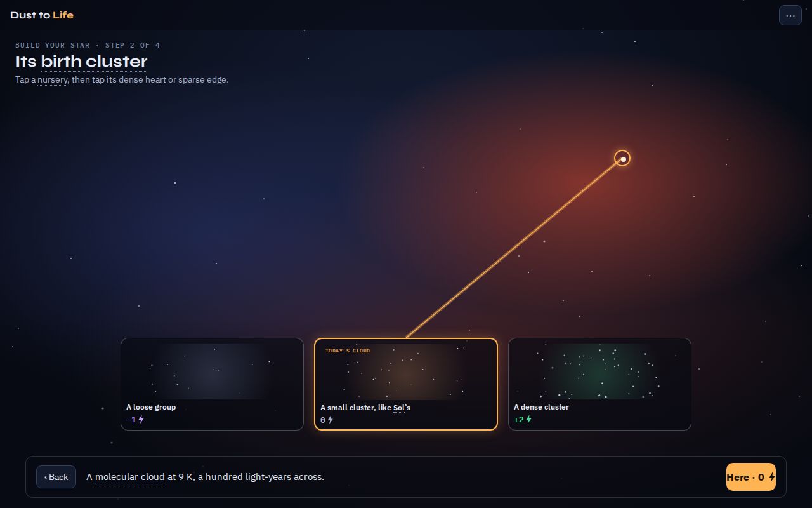Viewport: 812px width, 508px height.
Task: Select the dense cluster card
Action: pos(599,384)
